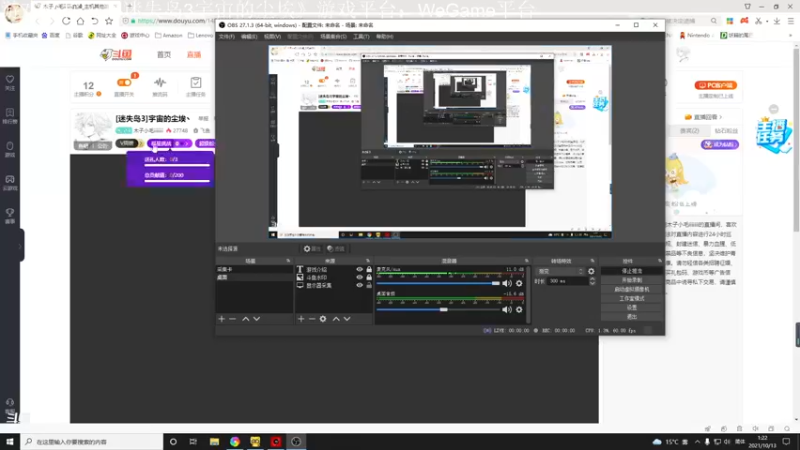800x450 pixels.
Task: Click the orange PC client button
Action: [x=716, y=85]
